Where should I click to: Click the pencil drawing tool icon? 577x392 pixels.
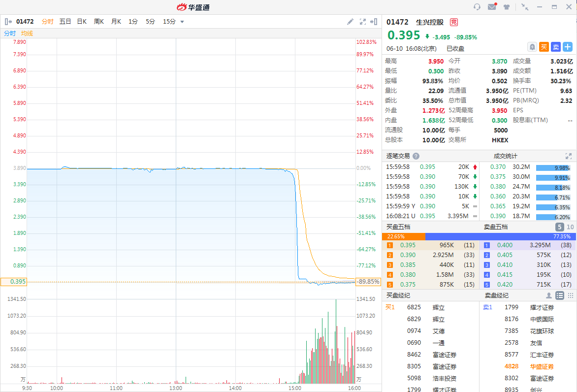[x=350, y=22]
